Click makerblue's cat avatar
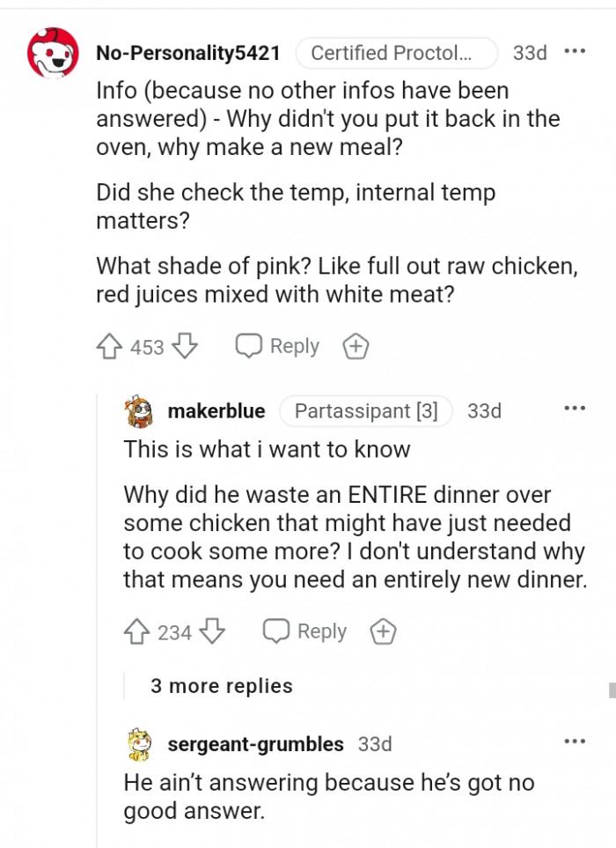The height and width of the screenshot is (848, 616). tap(138, 410)
